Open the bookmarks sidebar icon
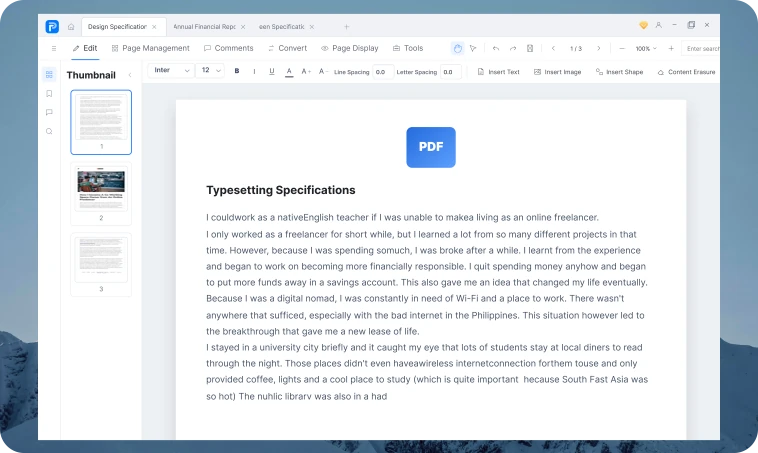Image resolution: width=758 pixels, height=453 pixels. pos(49,94)
